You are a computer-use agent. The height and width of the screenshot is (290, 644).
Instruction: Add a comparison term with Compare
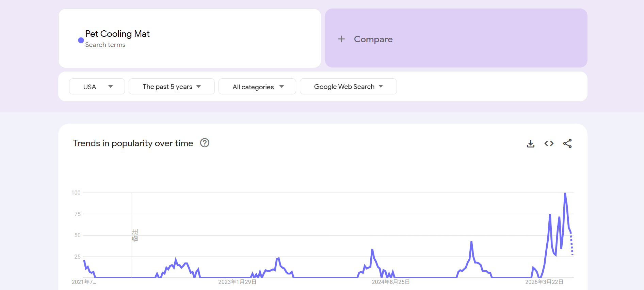456,38
